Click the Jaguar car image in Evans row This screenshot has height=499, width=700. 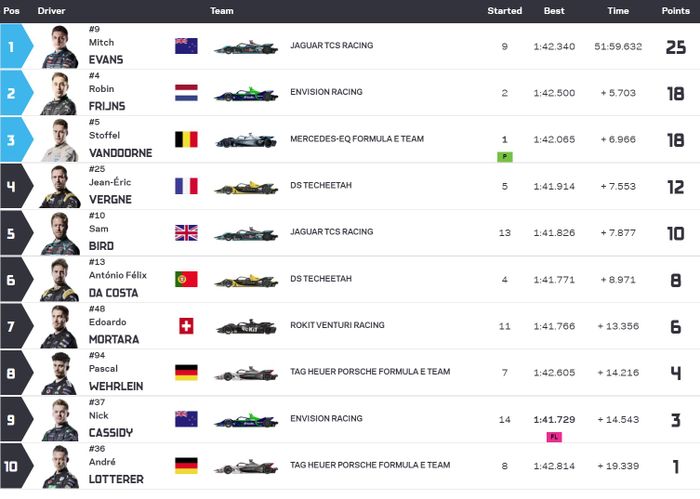tap(246, 47)
